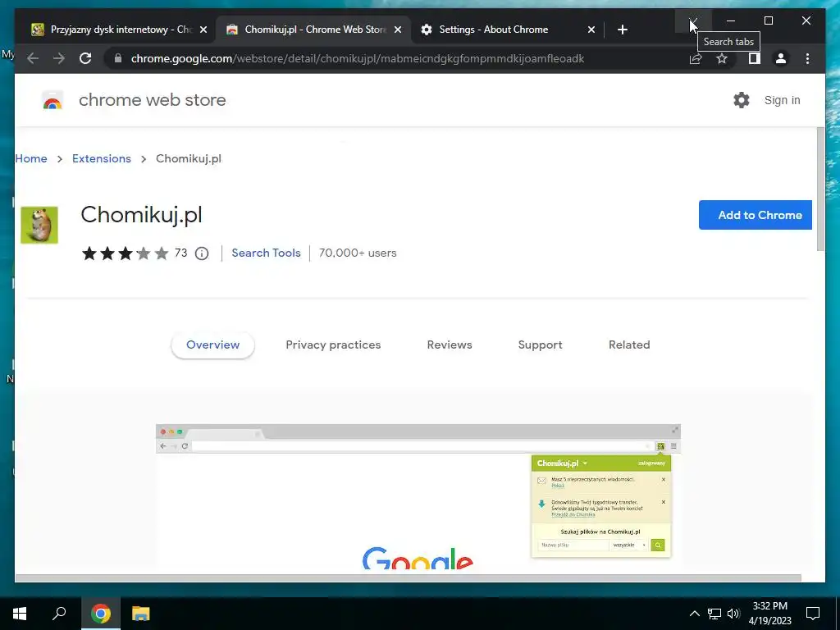840x630 pixels.
Task: Click the chrome web store title text
Action: pyautogui.click(x=152, y=100)
